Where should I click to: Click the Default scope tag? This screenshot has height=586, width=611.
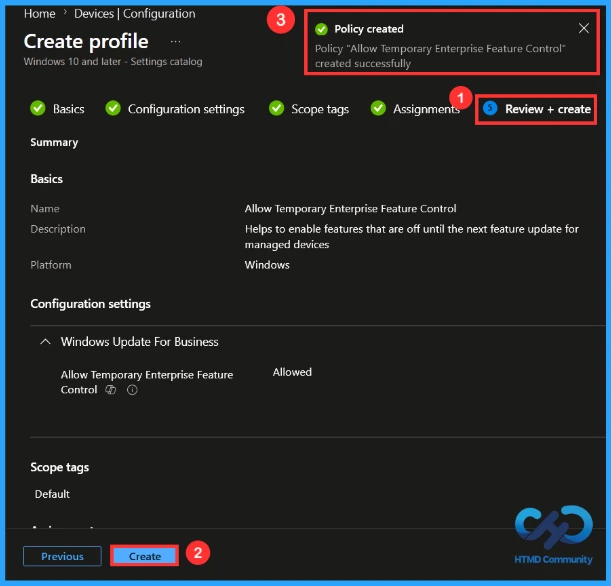[x=52, y=494]
